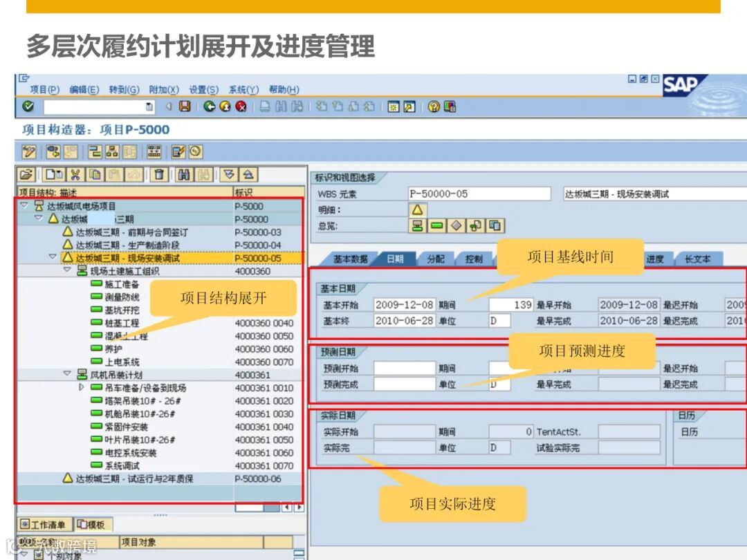
Task: Click the Open project folder icon
Action: (x=27, y=175)
